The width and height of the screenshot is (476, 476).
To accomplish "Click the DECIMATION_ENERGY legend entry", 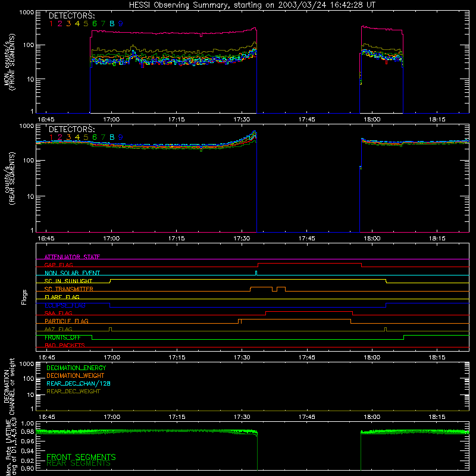I will click(76, 368).
